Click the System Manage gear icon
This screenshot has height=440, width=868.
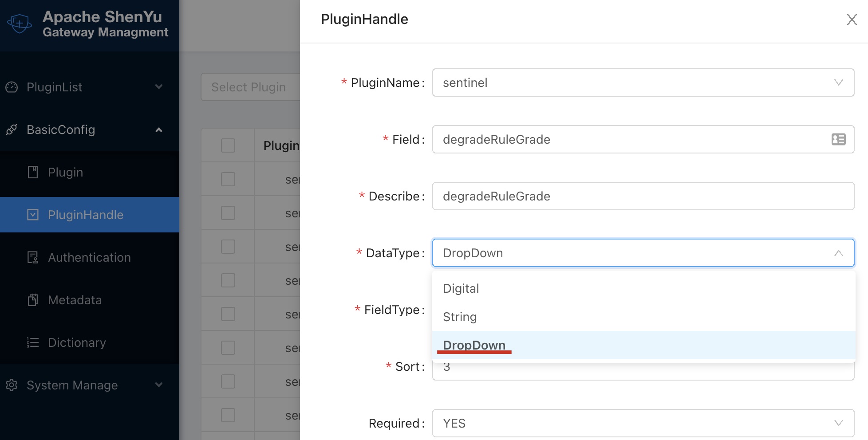click(x=11, y=385)
